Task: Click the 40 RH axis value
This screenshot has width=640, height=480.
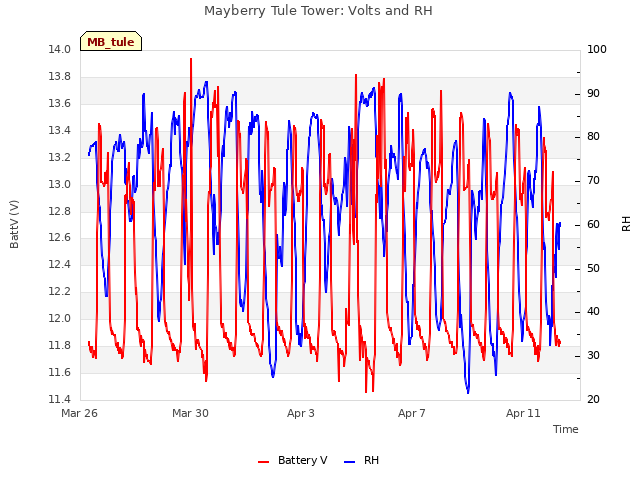Action: tap(593, 311)
